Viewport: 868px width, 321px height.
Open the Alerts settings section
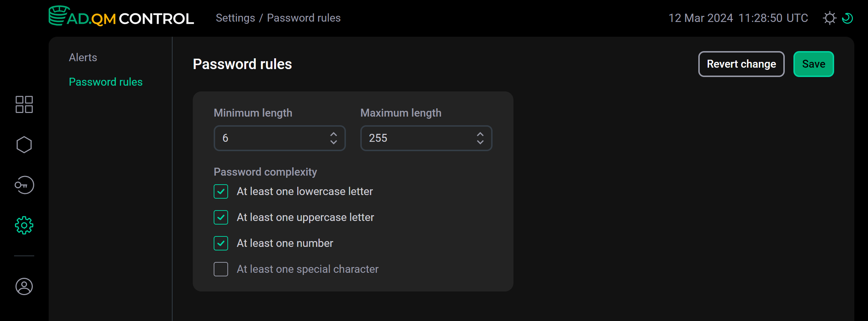(83, 57)
